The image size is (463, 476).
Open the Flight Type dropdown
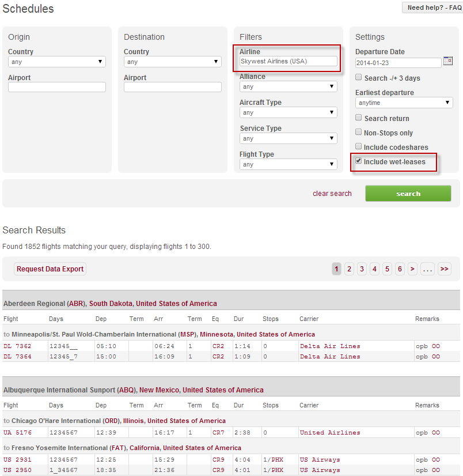[288, 164]
